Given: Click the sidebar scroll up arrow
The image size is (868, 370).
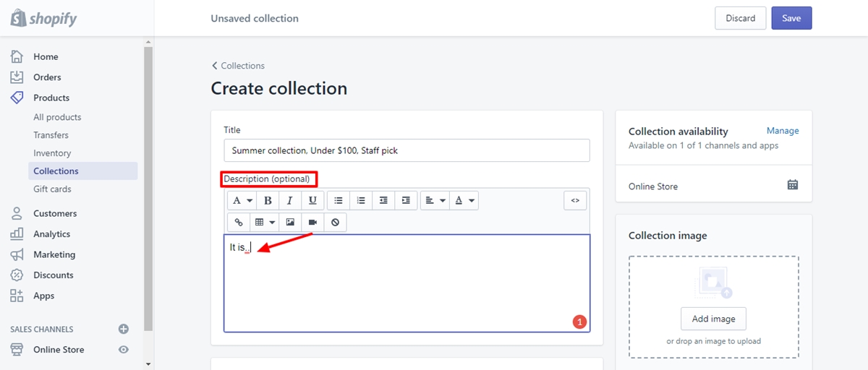Looking at the screenshot, I should (x=148, y=42).
